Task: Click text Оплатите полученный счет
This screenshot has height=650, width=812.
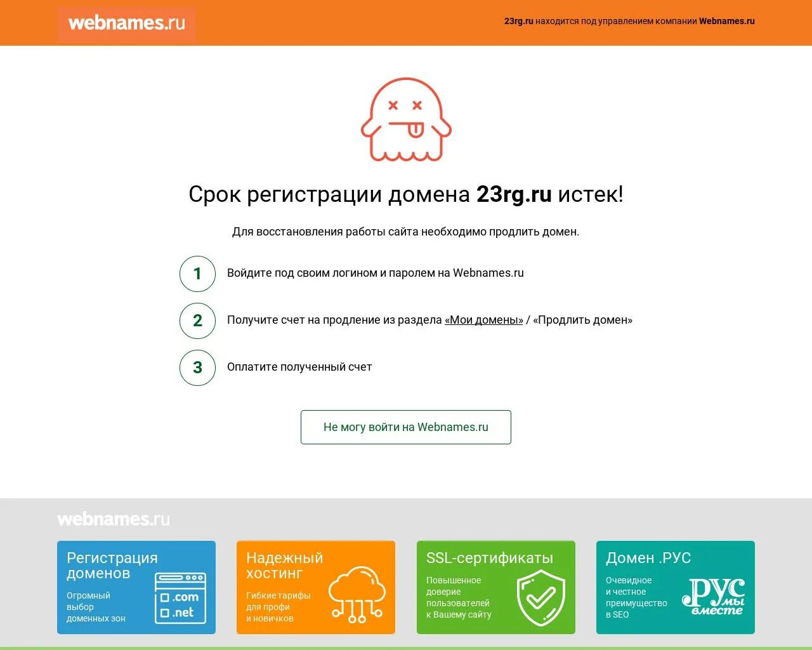Action: click(299, 367)
